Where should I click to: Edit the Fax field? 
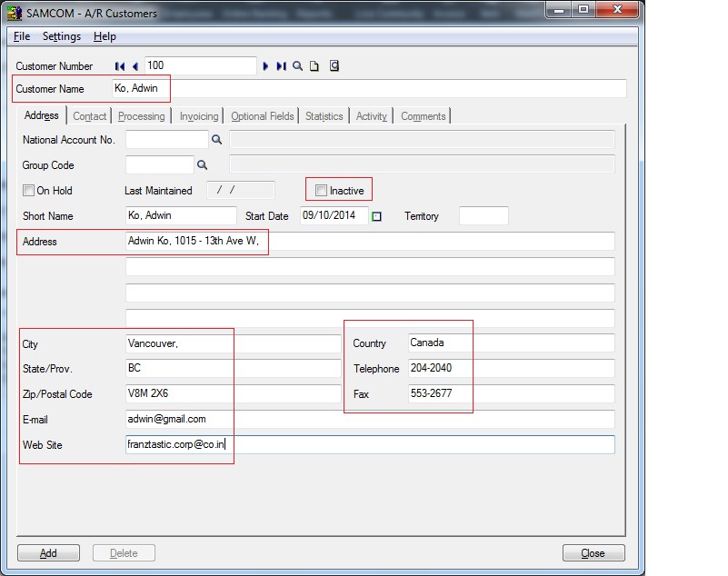[511, 393]
